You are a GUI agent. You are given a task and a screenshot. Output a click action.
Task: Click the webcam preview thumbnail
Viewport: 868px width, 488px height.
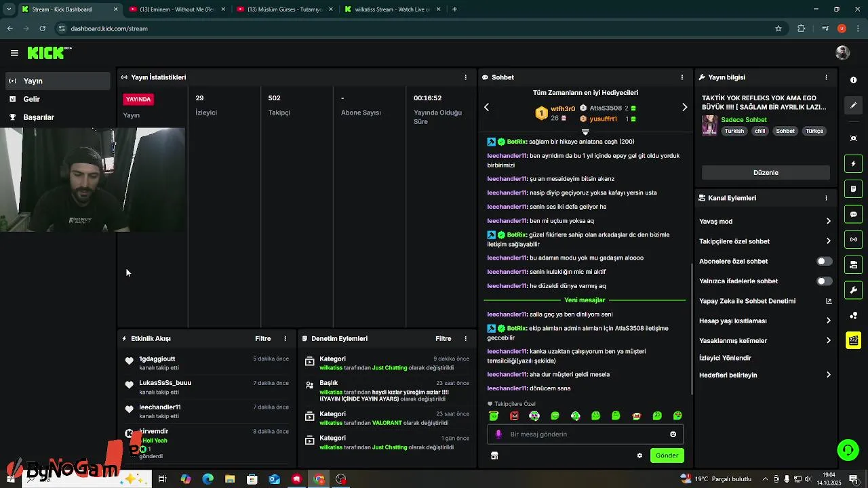[92, 180]
